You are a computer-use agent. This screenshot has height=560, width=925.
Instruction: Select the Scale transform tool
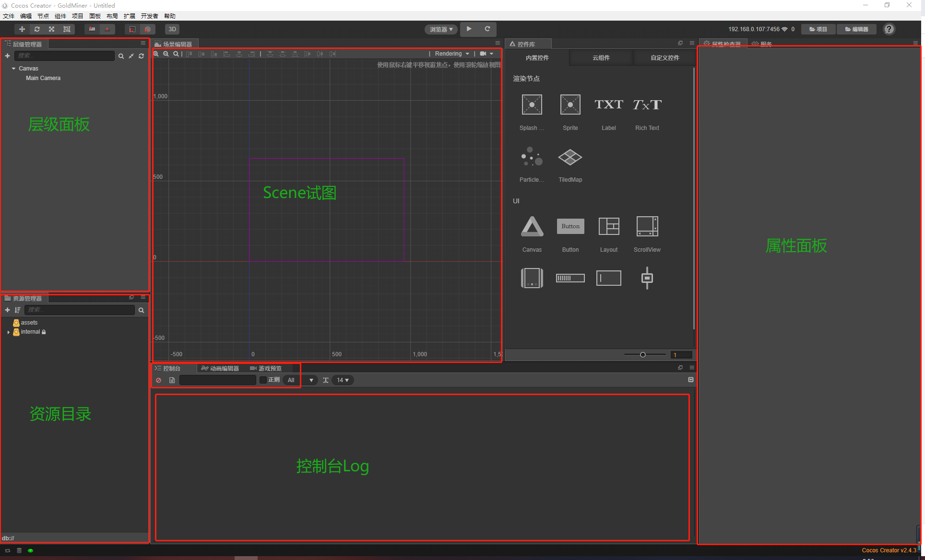click(x=52, y=29)
